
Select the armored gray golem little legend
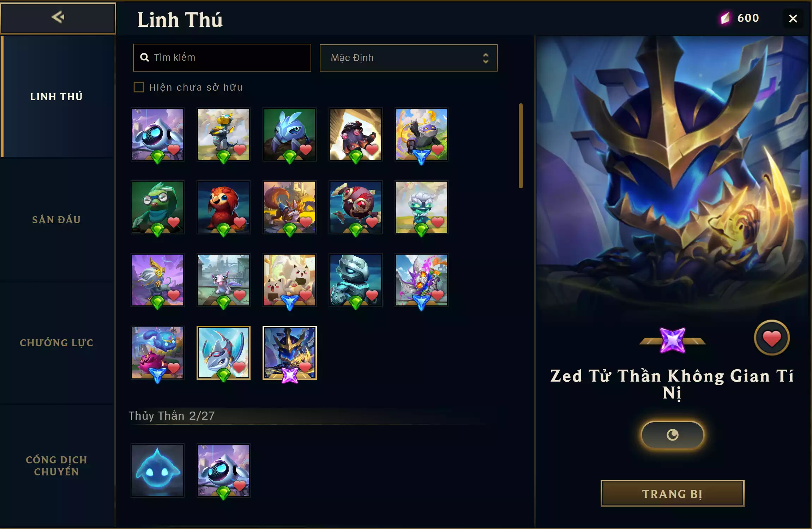[355, 280]
